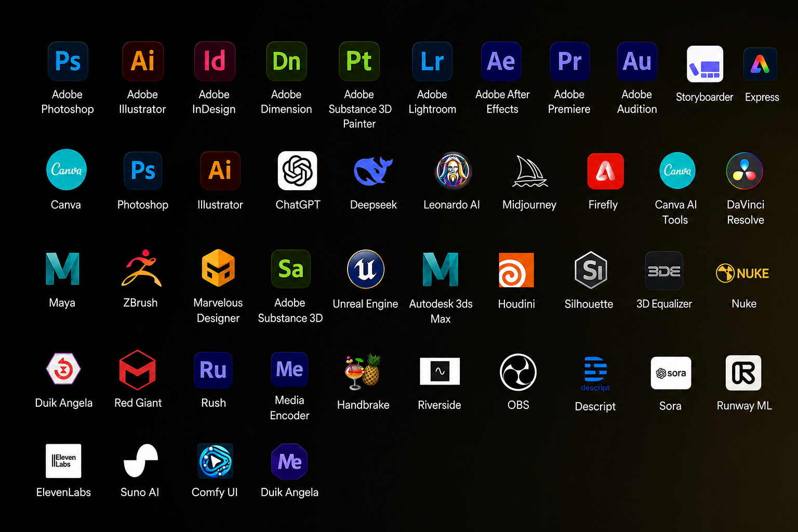Select the Adobe Dimension Dn icon

click(287, 61)
